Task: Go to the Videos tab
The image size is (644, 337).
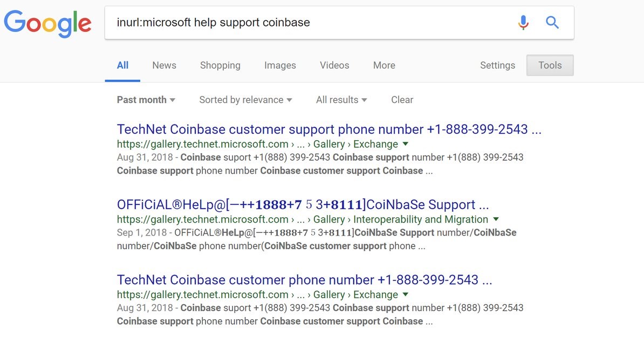Action: tap(334, 65)
